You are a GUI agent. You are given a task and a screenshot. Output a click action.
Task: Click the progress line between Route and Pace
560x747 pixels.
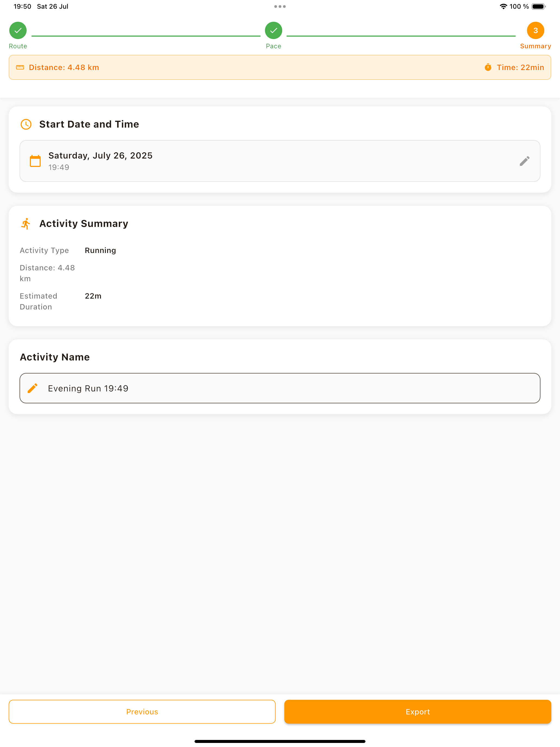click(146, 36)
